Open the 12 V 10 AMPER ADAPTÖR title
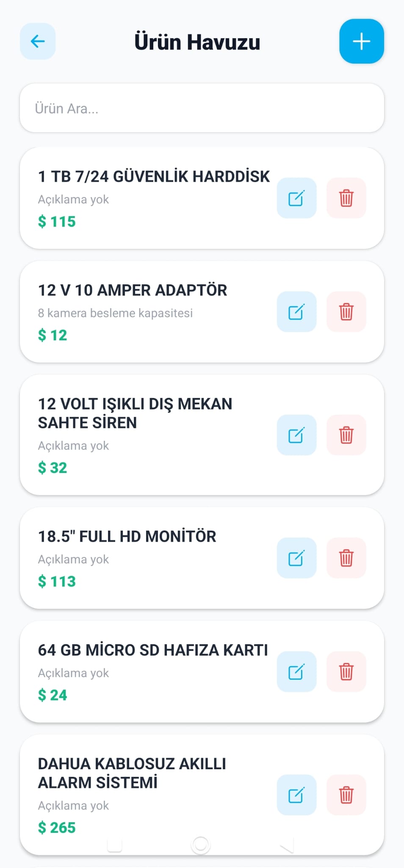 tap(133, 290)
